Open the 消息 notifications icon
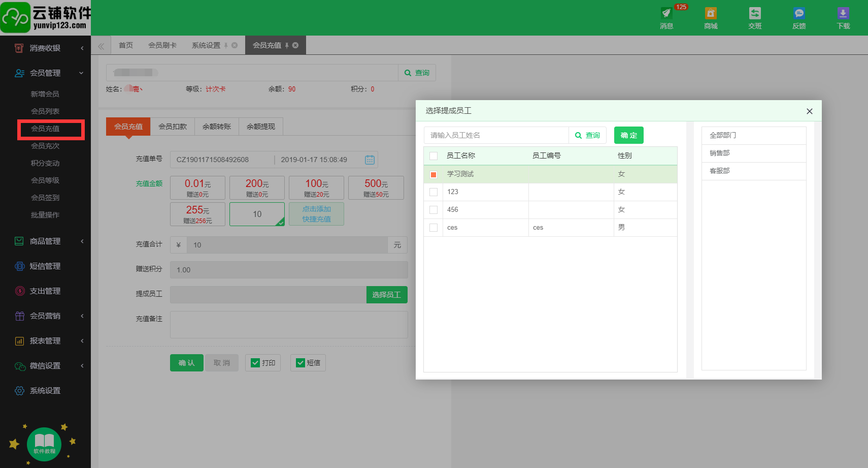The width and height of the screenshot is (868, 468). pos(666,13)
